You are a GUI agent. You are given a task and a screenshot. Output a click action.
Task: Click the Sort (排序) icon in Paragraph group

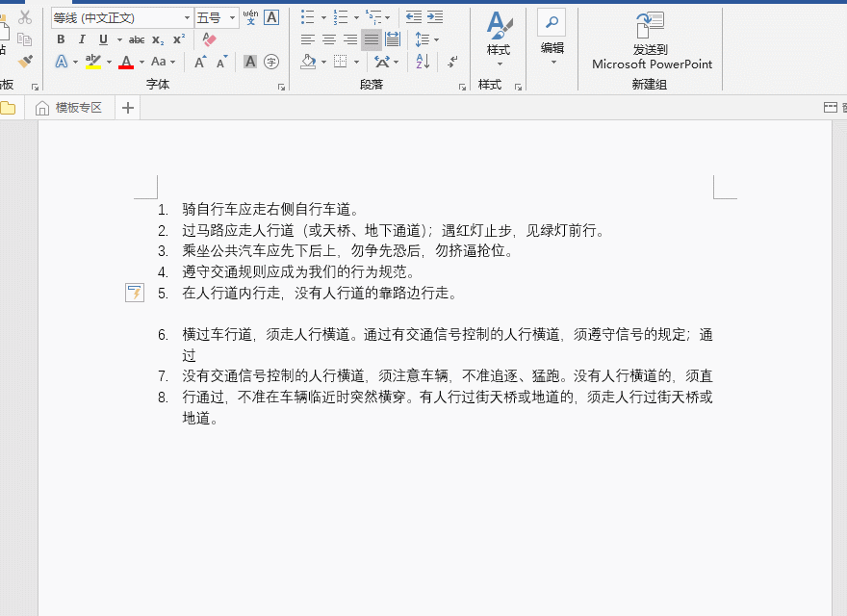422,62
